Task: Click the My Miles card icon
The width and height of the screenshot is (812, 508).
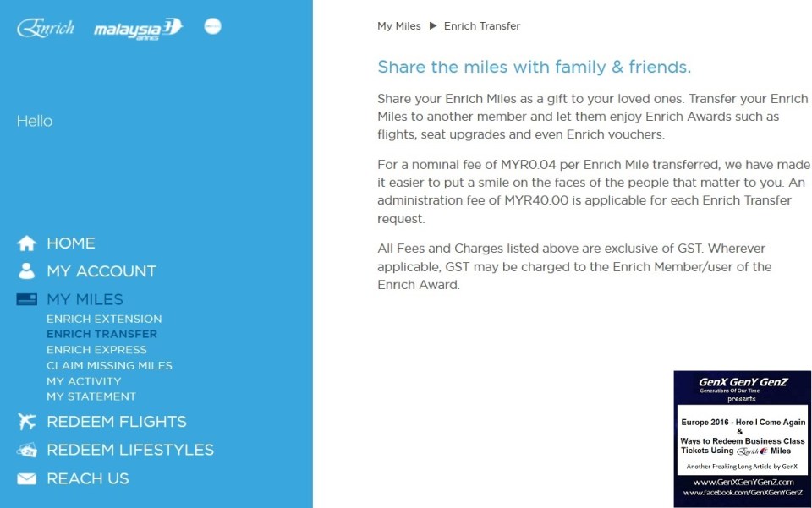Action: tap(27, 299)
